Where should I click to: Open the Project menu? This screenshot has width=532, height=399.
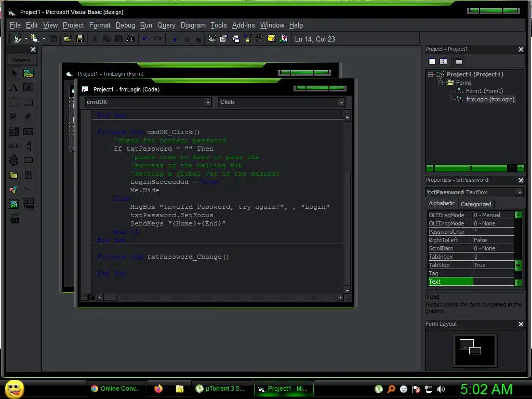(73, 25)
